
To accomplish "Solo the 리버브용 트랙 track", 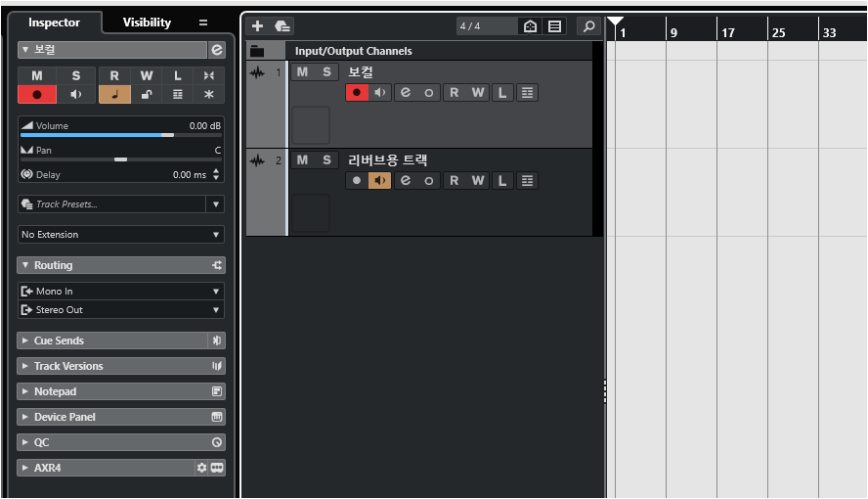I will 326,159.
